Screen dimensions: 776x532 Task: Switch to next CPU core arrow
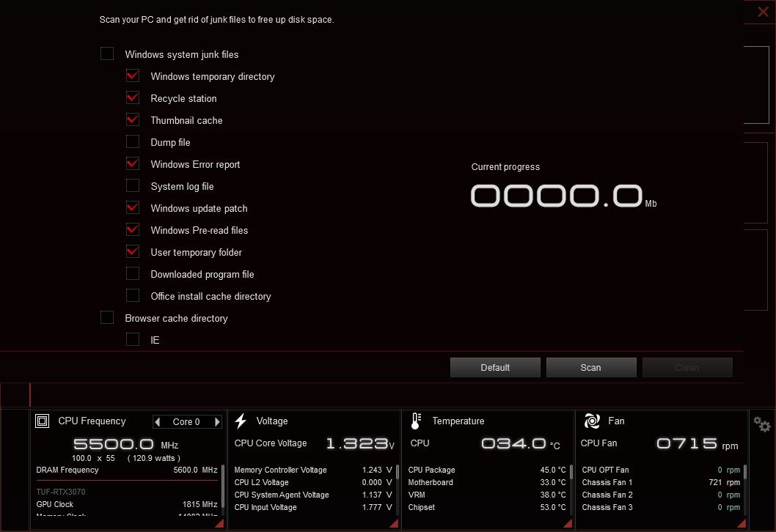(x=217, y=422)
